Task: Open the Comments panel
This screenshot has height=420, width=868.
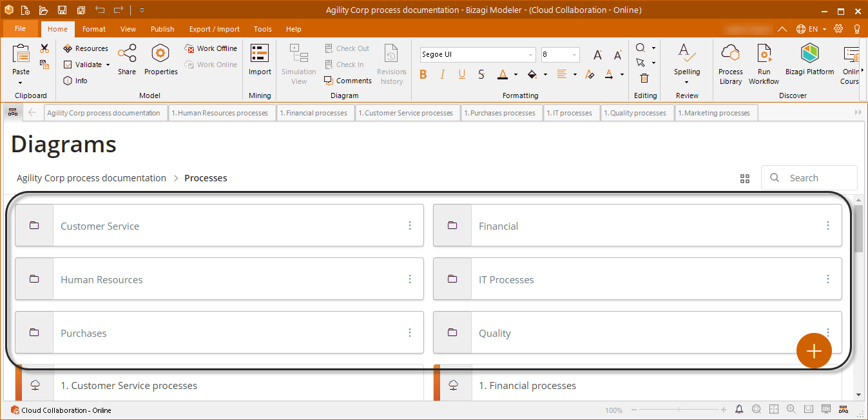Action: click(348, 81)
